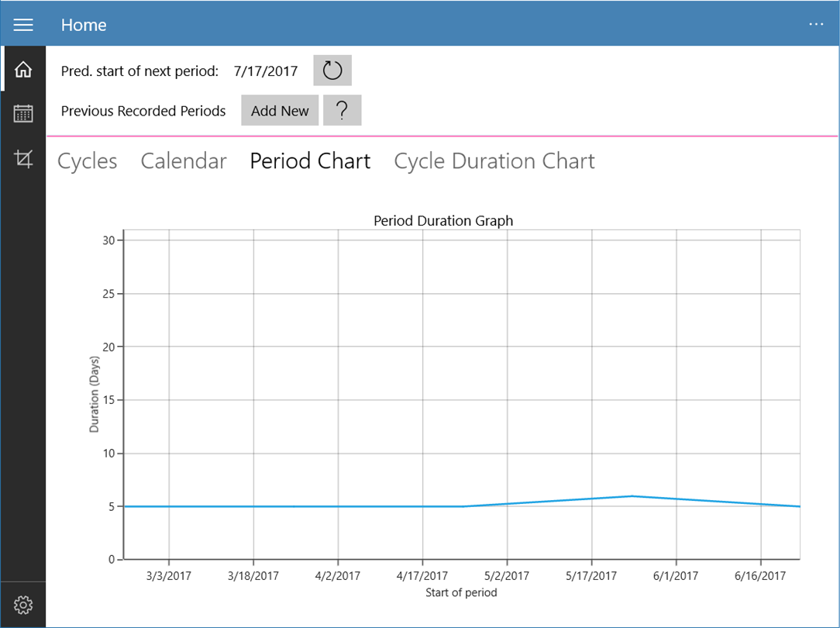This screenshot has width=840, height=628.
Task: Click the Start of period axis title
Action: pyautogui.click(x=461, y=592)
